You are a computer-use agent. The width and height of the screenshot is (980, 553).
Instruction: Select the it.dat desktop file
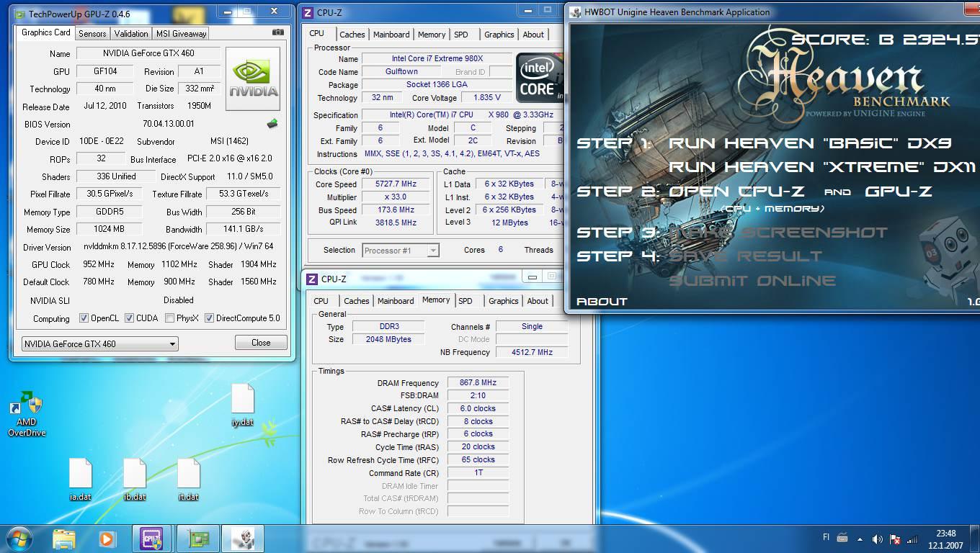[x=188, y=480]
